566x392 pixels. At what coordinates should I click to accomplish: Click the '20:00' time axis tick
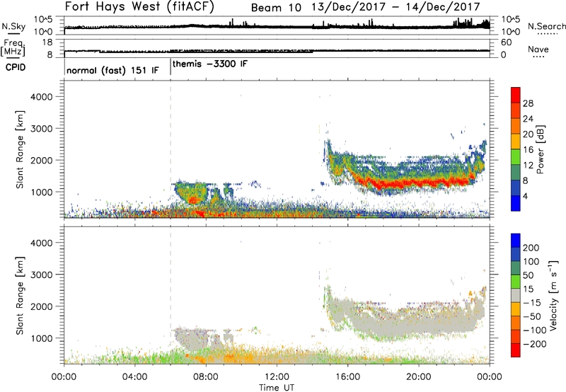(418, 377)
